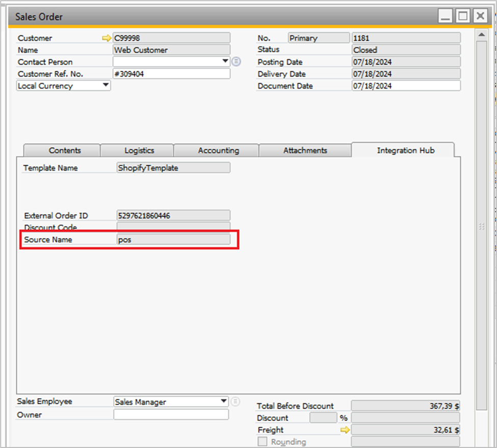Click the Customer link arrow icon
The height and width of the screenshot is (448, 497).
coord(106,38)
